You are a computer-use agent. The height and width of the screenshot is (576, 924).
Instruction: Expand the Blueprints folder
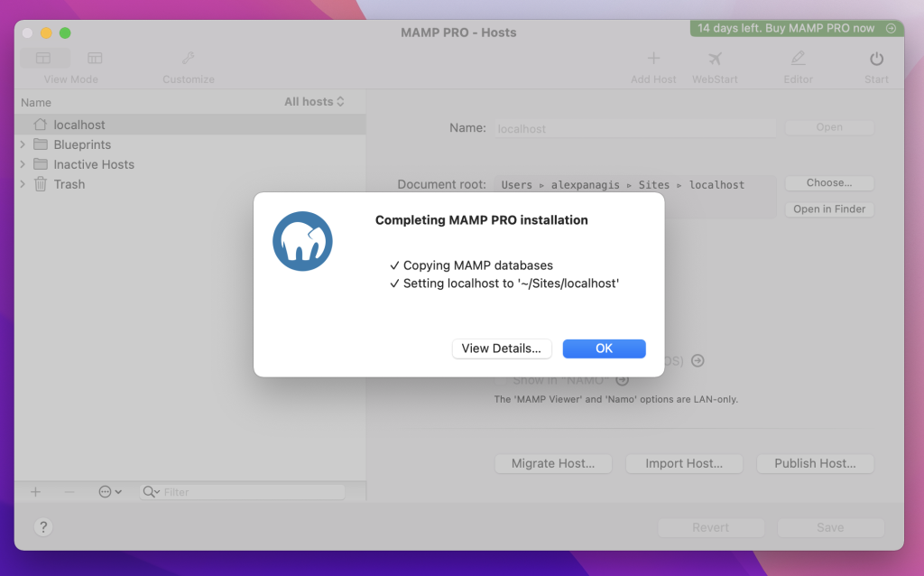tap(23, 144)
